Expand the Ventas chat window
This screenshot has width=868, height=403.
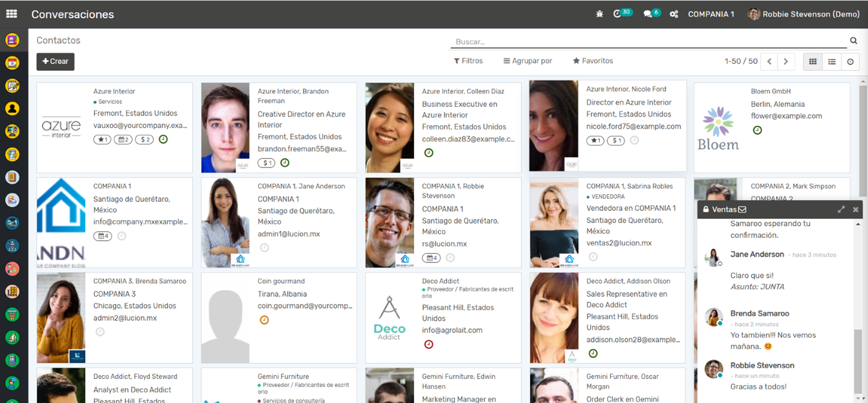pyautogui.click(x=841, y=209)
